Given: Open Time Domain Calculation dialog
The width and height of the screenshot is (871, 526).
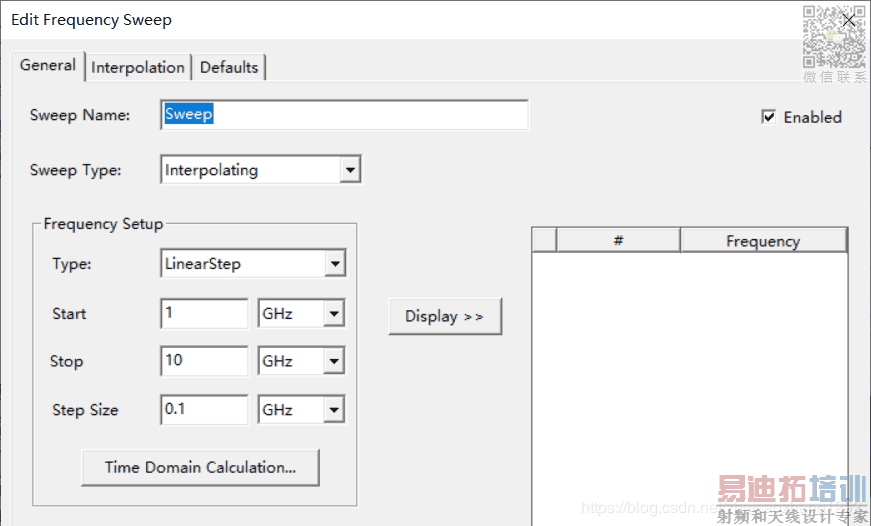Looking at the screenshot, I should coord(200,467).
